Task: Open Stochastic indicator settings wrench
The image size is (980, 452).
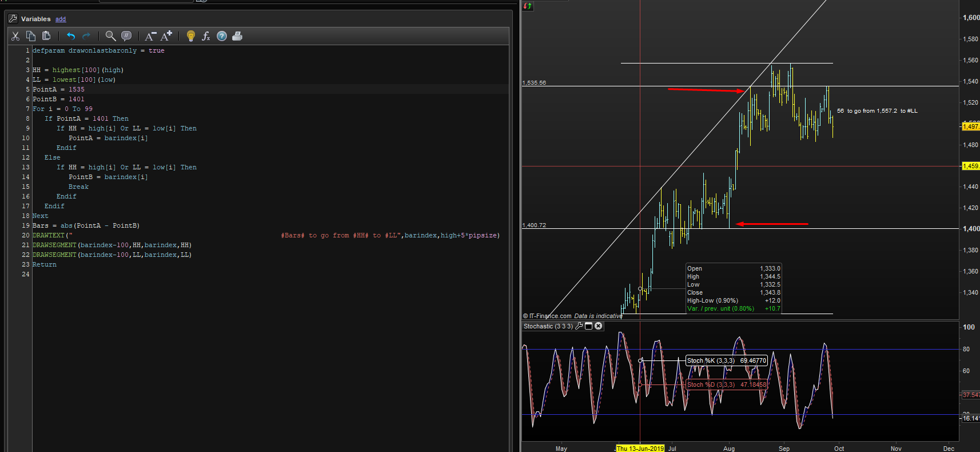Action: click(x=579, y=326)
